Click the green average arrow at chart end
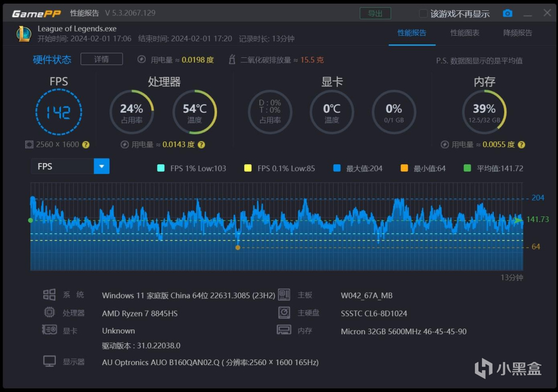Viewport: 558px width, 392px height. [x=518, y=220]
